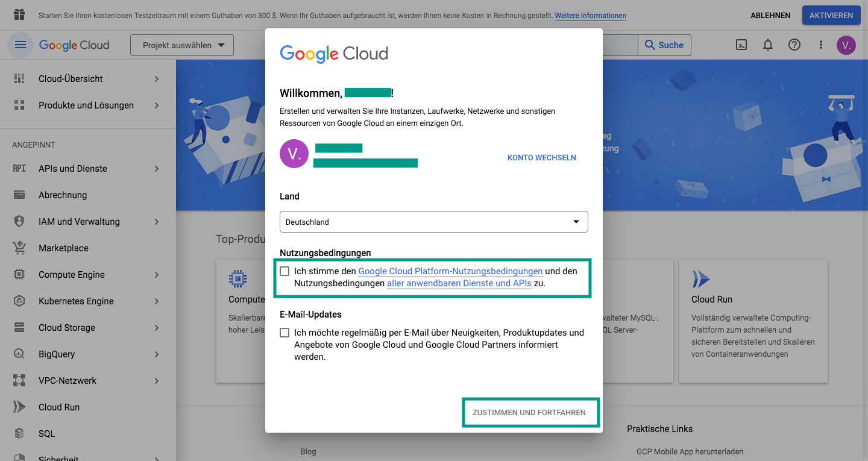Expand APIs und Dienste chevron
Viewport: 868px width, 461px height.
coord(157,169)
